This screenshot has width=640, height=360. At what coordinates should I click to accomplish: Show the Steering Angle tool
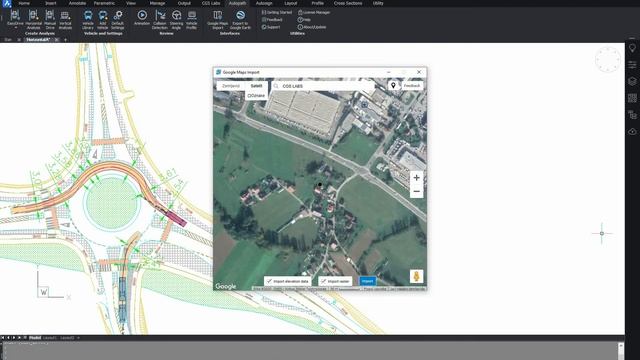point(176,19)
